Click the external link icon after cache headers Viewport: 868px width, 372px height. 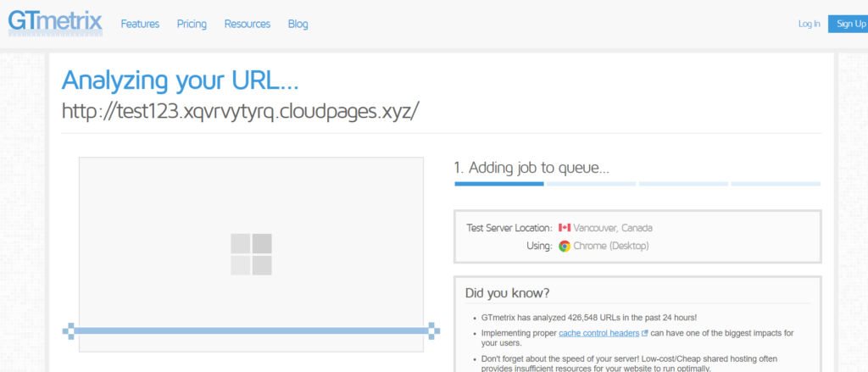point(644,333)
